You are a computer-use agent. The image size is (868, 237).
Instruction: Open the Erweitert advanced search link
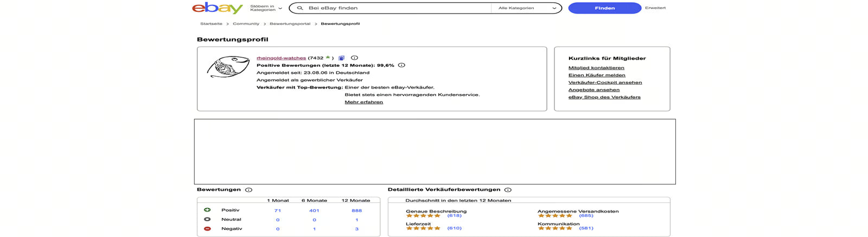[655, 8]
